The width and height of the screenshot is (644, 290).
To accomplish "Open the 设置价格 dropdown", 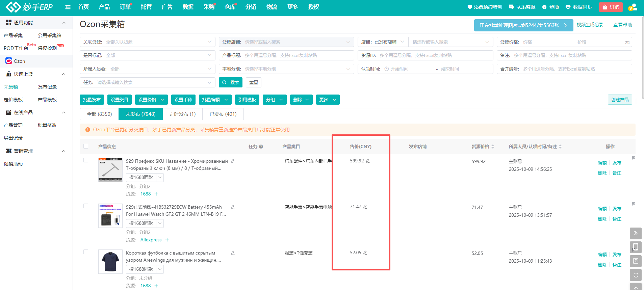I will coord(151,100).
